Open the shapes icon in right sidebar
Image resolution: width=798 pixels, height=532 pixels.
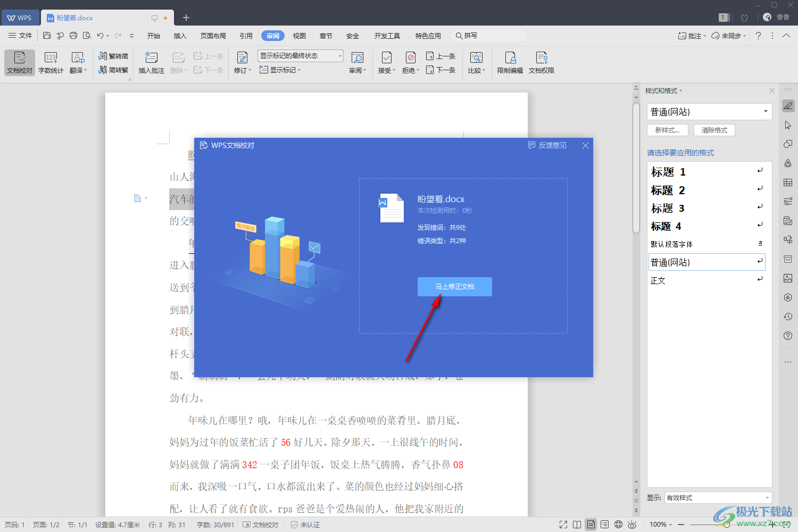point(788,144)
